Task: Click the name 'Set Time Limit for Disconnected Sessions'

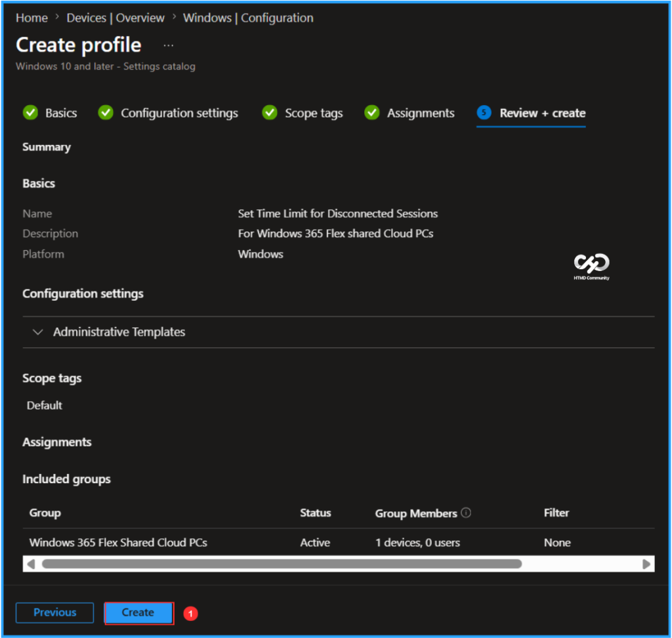Action: (338, 213)
